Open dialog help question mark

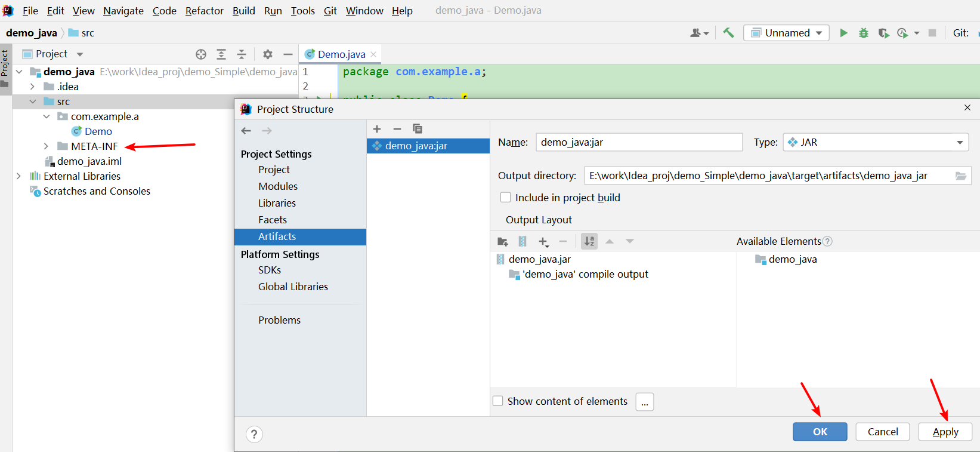(254, 434)
